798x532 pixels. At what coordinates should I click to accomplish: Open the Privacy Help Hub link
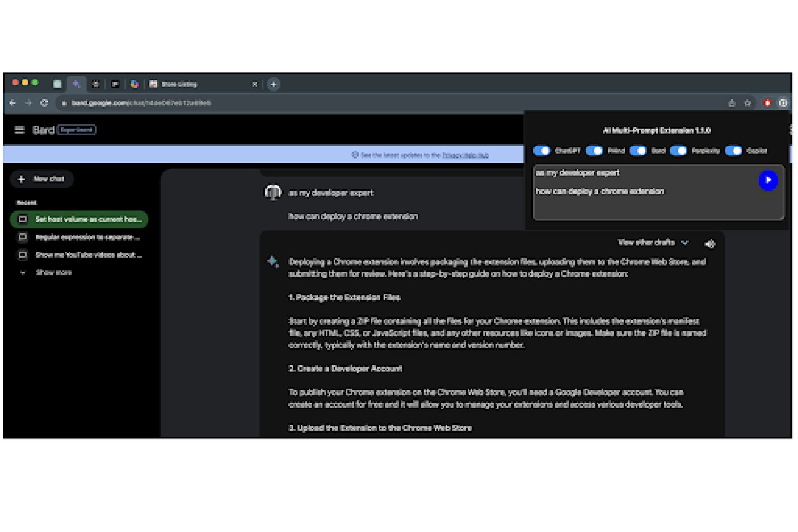(x=465, y=155)
